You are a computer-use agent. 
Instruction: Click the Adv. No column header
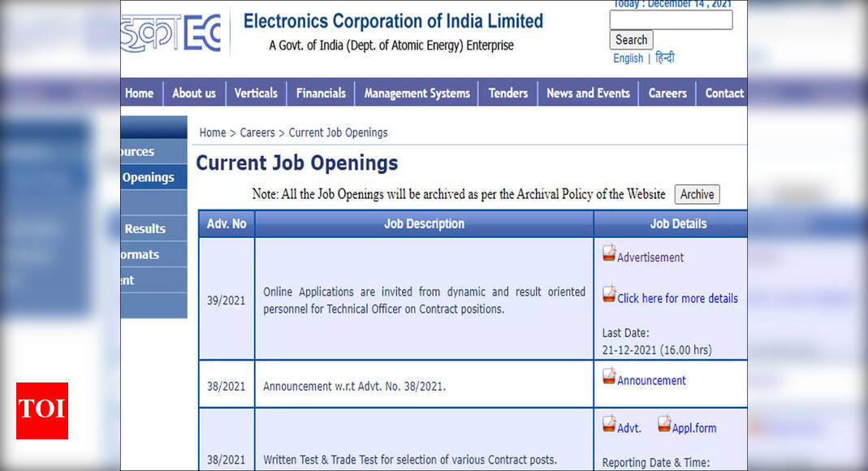[227, 223]
